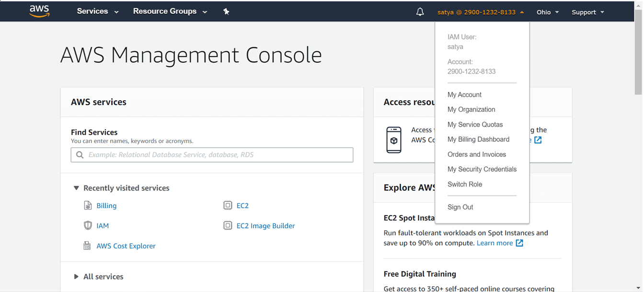644x292 pixels.
Task: Click the Learn more link for Spot Instances
Action: 494,243
